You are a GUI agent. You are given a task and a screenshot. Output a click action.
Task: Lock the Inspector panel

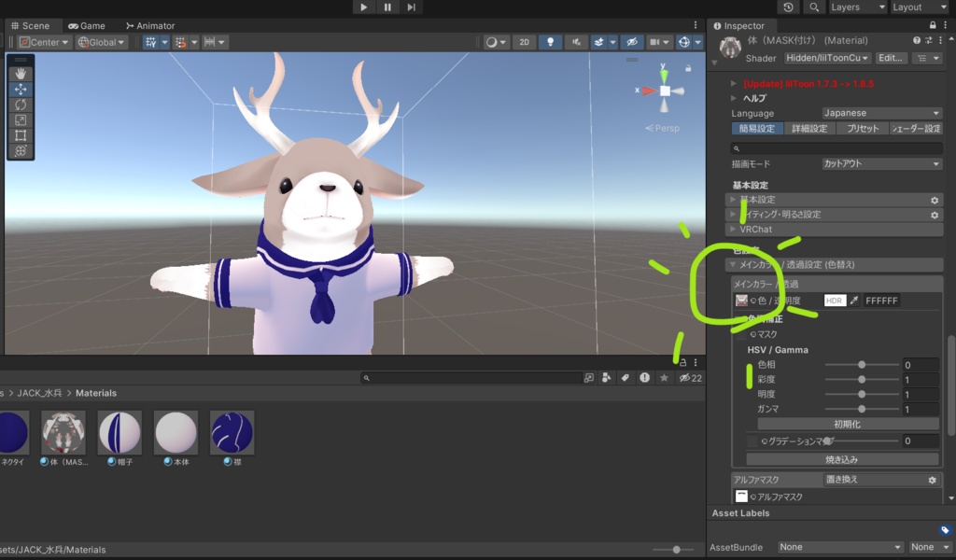[x=933, y=25]
